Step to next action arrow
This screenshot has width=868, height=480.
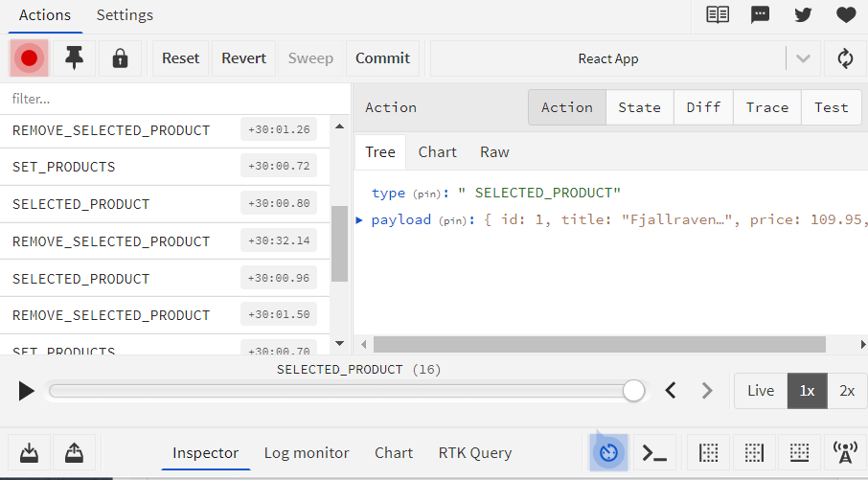(x=707, y=390)
